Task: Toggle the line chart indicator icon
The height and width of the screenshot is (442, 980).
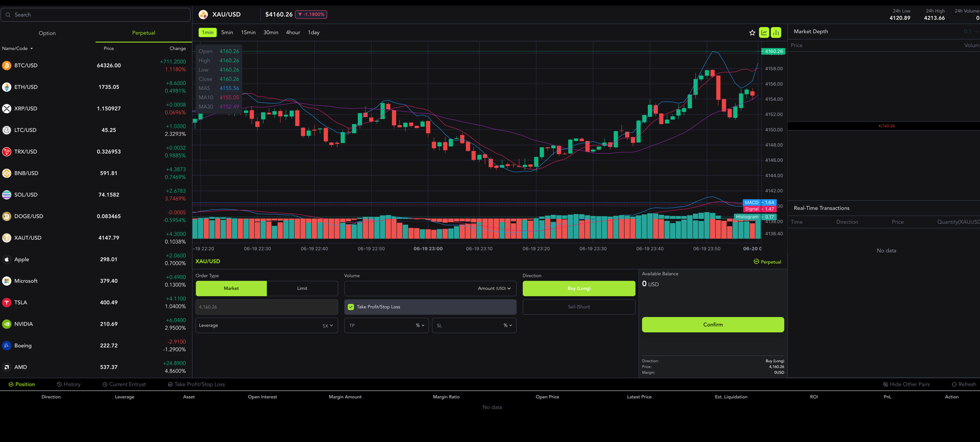Action: tap(764, 32)
